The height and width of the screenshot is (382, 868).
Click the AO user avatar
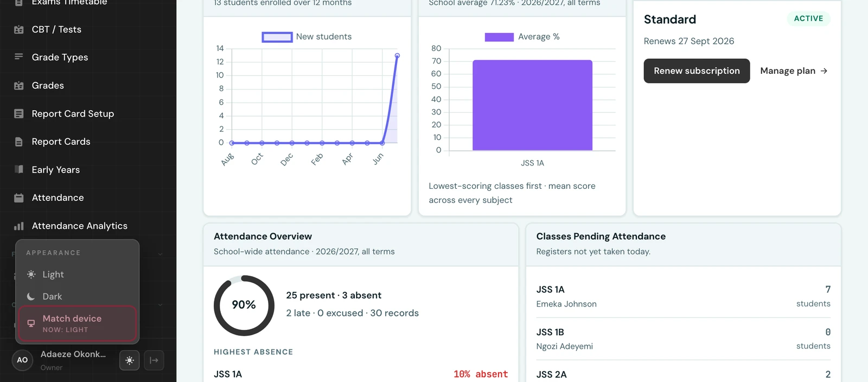22,360
